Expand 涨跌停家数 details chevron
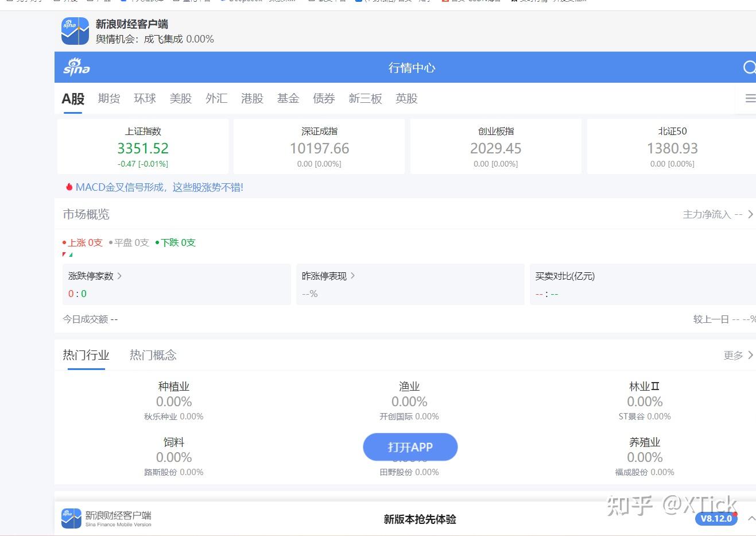 pyautogui.click(x=119, y=276)
